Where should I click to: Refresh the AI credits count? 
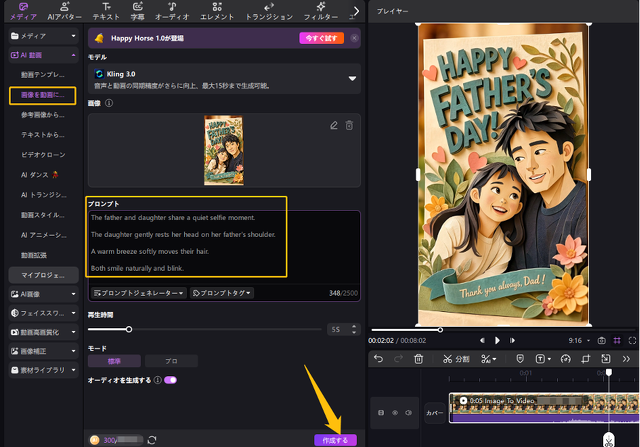coord(152,440)
